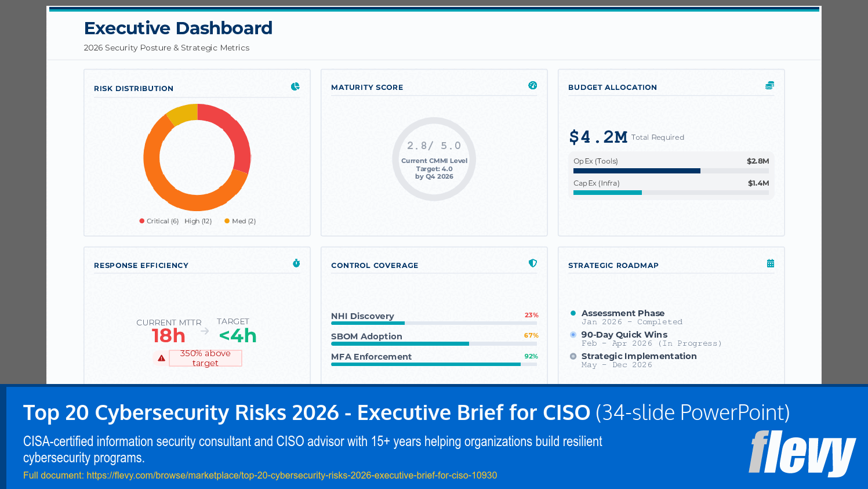
Task: Select the Control Coverage panel title
Action: (374, 266)
